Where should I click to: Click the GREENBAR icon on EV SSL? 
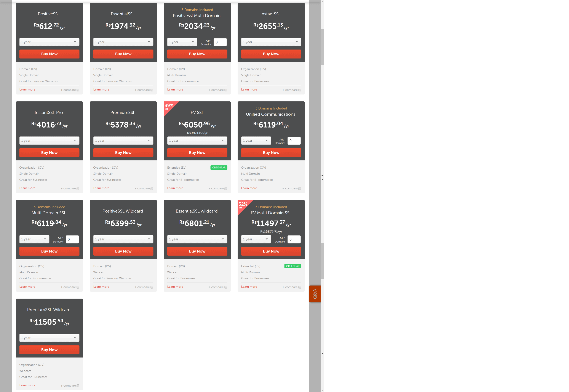(218, 167)
